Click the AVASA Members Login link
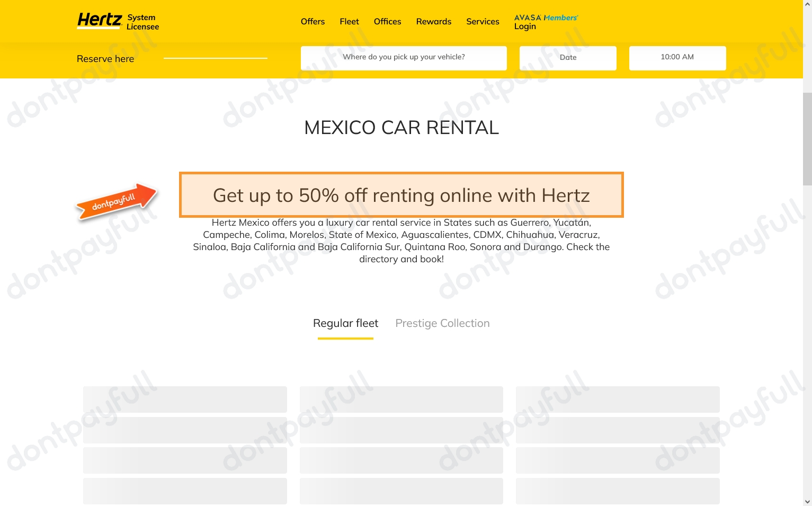The height and width of the screenshot is (506, 812). click(x=545, y=22)
